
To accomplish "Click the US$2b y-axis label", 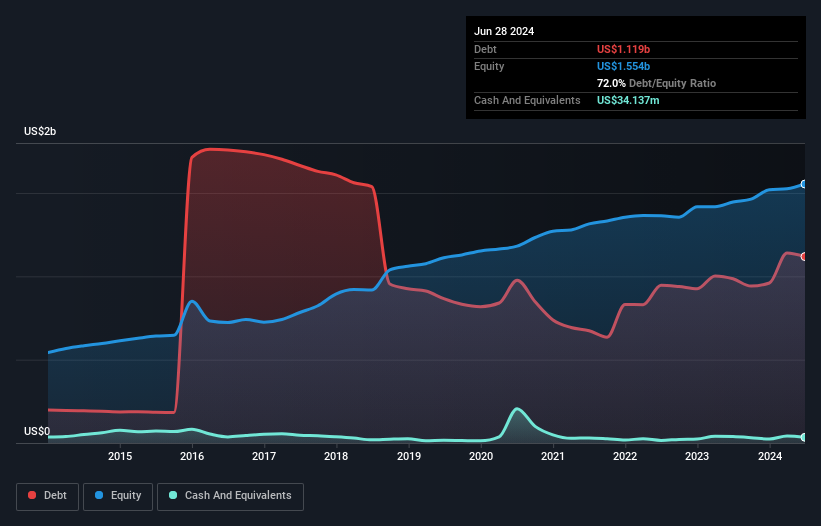I will (40, 131).
